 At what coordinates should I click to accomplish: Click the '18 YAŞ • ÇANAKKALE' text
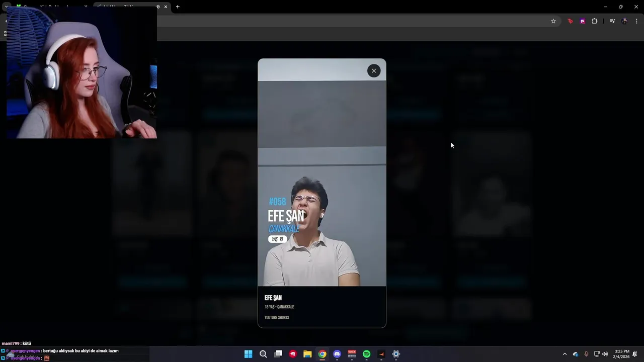click(279, 307)
